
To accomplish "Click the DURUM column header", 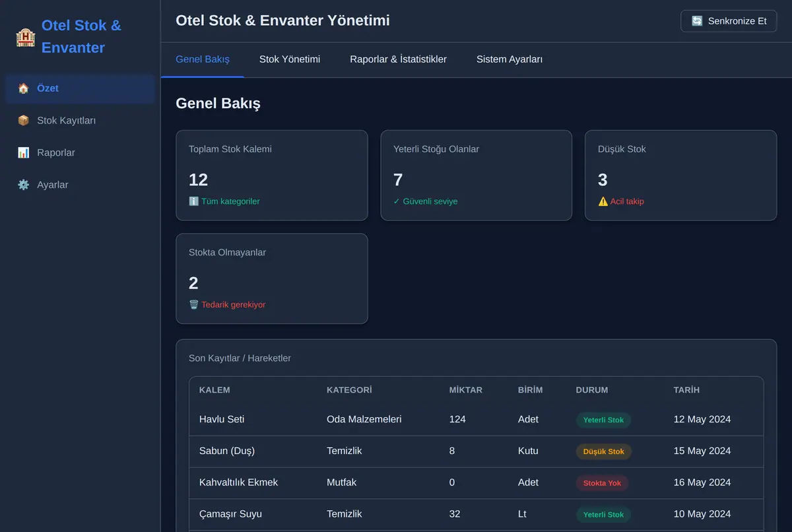I will point(592,390).
